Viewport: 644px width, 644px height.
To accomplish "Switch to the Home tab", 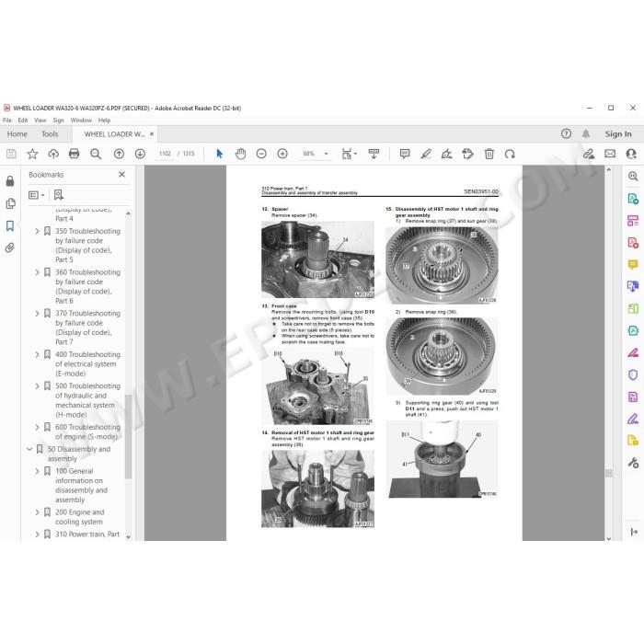I will click(x=17, y=134).
